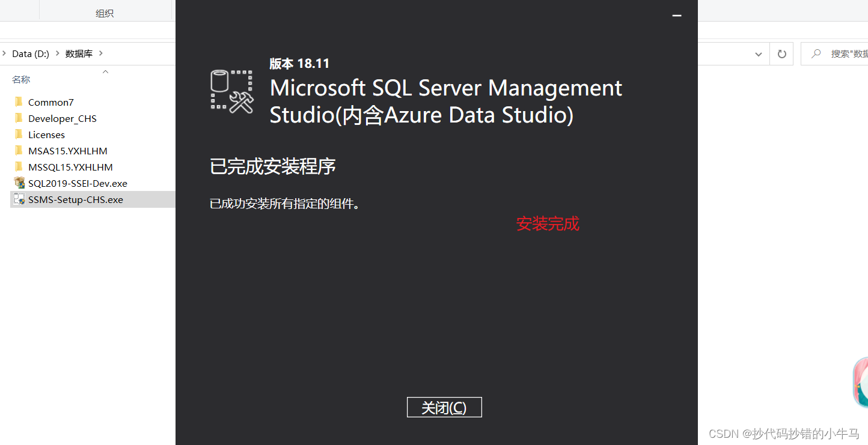Select the Developer_CHS folder icon
This screenshot has width=868, height=445.
(x=19, y=118)
